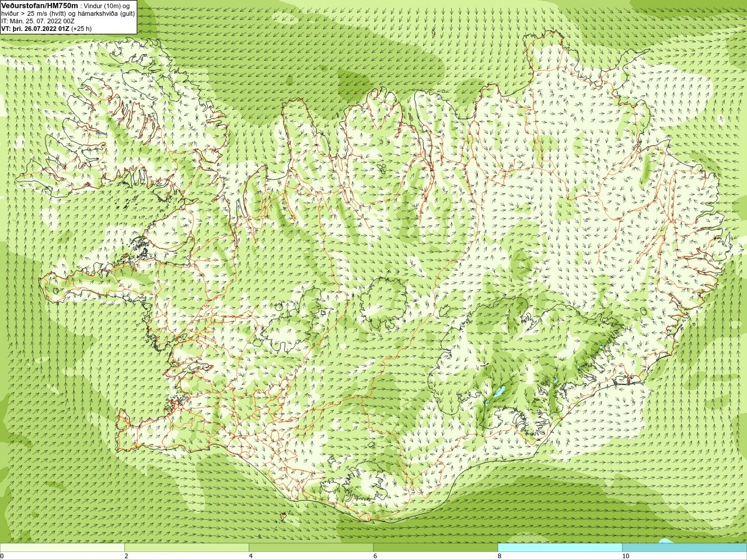Screen dimensions: 747x560
Task: Click the '2' colorbar scale label
Action: pyautogui.click(x=126, y=556)
